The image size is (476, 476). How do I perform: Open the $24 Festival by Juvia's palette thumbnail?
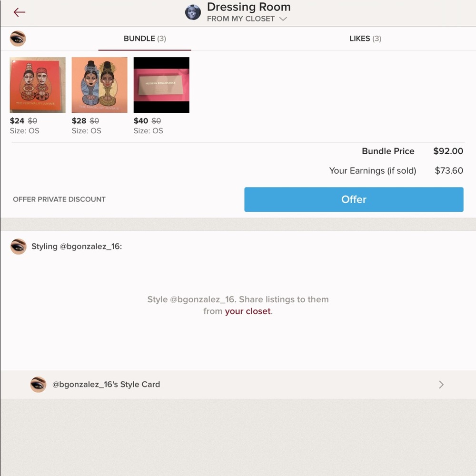[38, 85]
